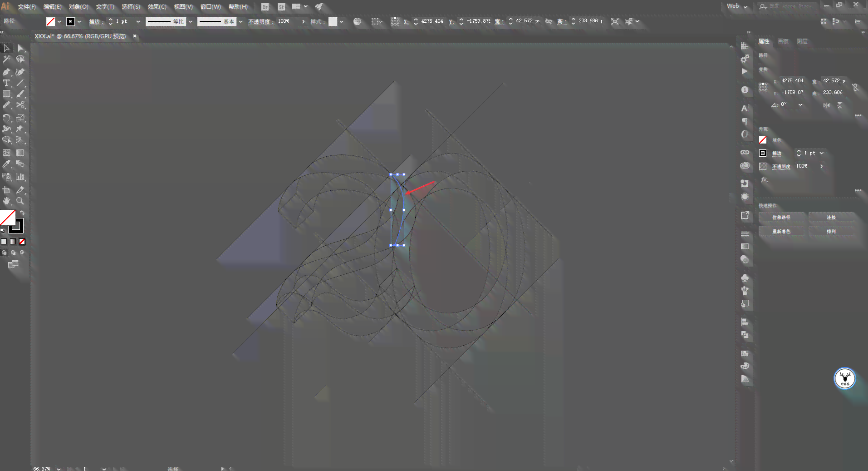This screenshot has width=868, height=471.
Task: Select the Scale tool
Action: click(20, 118)
